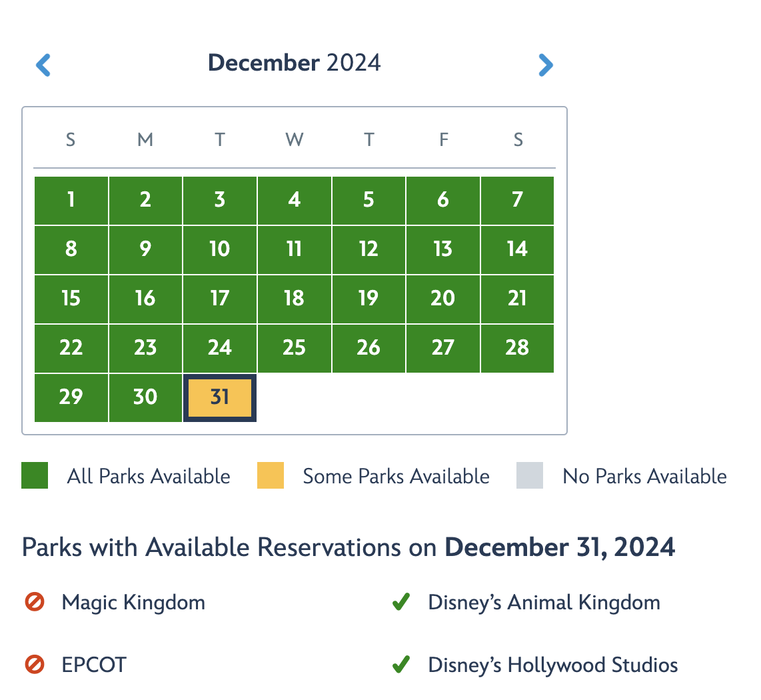Image resolution: width=761 pixels, height=700 pixels.
Task: Click Disney's Animal Kingdom park name
Action: click(x=544, y=603)
